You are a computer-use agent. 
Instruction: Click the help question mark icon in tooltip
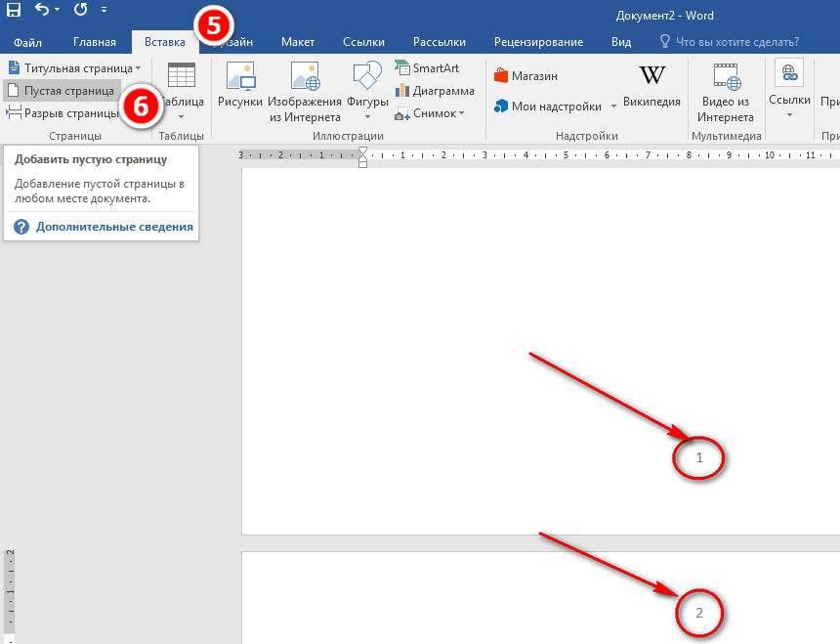coord(21,227)
